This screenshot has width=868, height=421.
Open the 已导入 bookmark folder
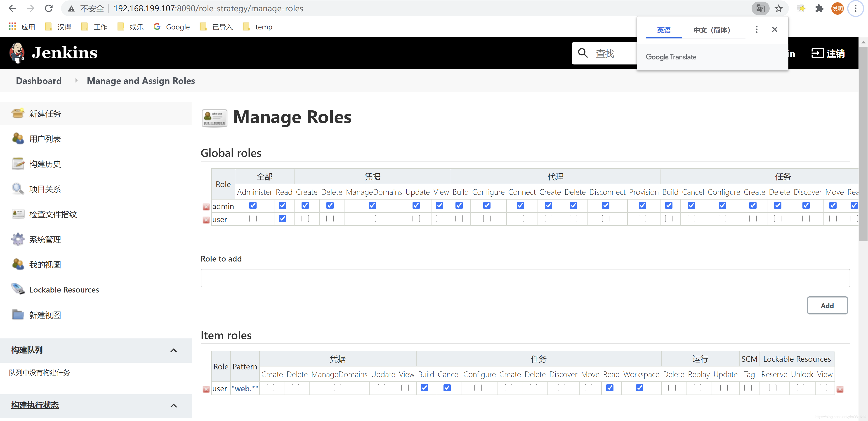point(216,27)
